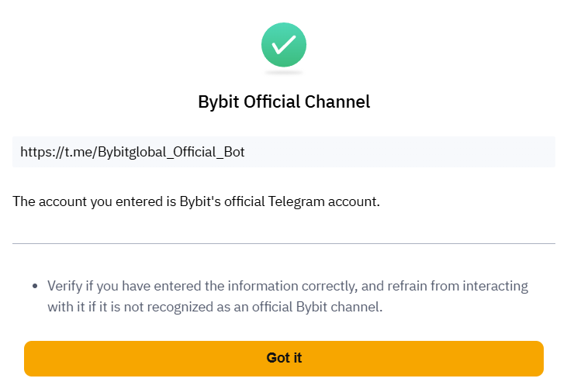574x392 pixels.
Task: Click the horizontal divider line
Action: click(x=284, y=243)
